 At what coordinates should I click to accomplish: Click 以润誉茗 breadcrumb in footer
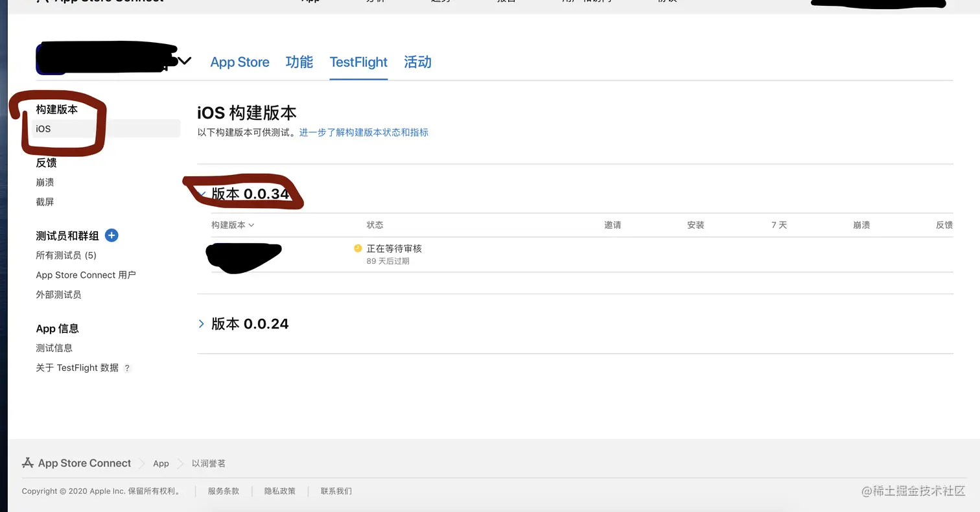[209, 463]
